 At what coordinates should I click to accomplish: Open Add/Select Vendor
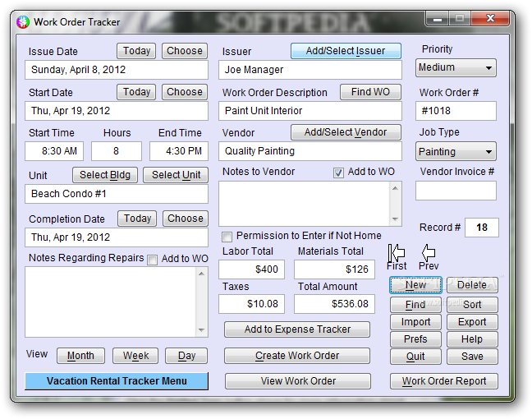[346, 132]
